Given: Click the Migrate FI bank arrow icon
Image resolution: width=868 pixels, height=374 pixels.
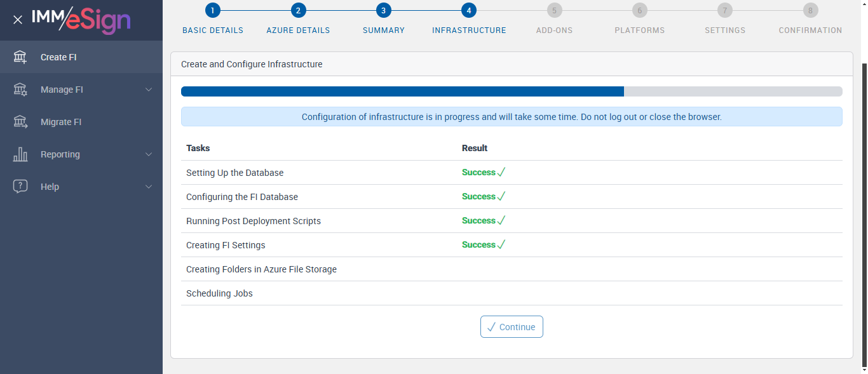Looking at the screenshot, I should [20, 122].
